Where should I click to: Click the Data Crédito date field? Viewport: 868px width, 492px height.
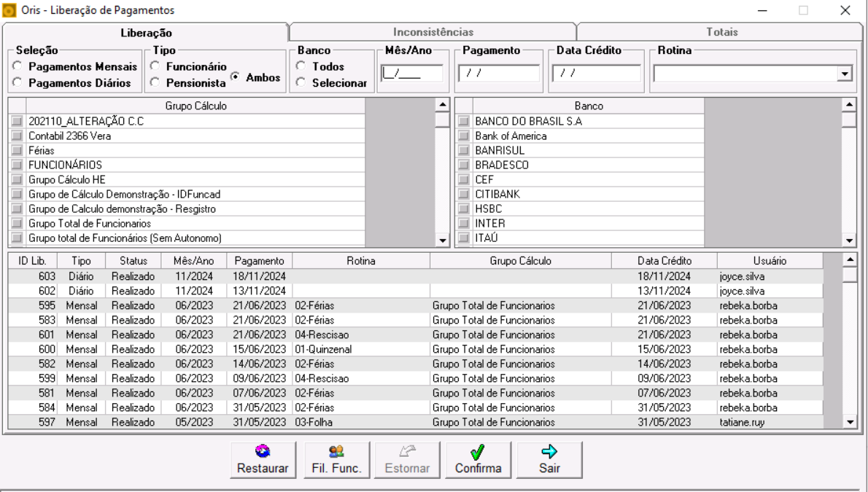point(596,74)
